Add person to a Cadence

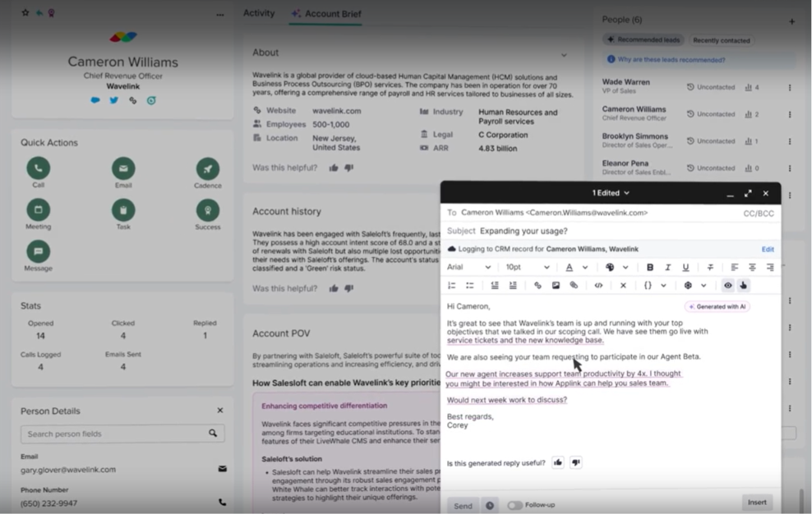click(x=208, y=169)
